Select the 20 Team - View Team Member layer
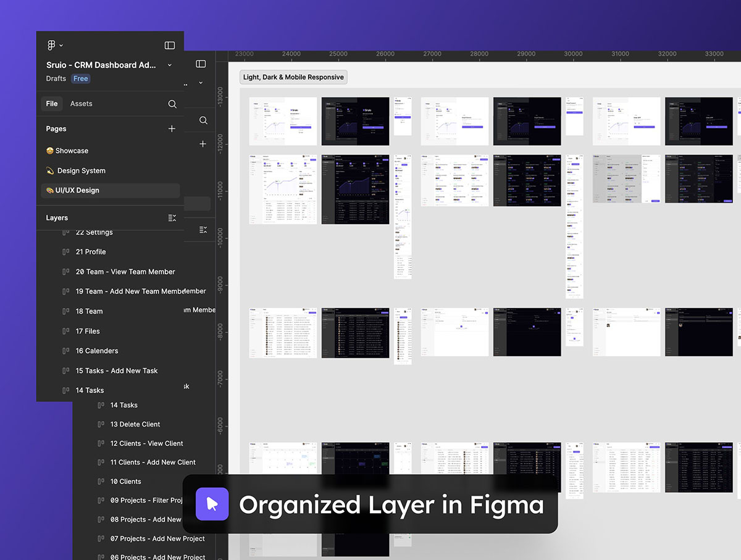741x560 pixels. [125, 272]
